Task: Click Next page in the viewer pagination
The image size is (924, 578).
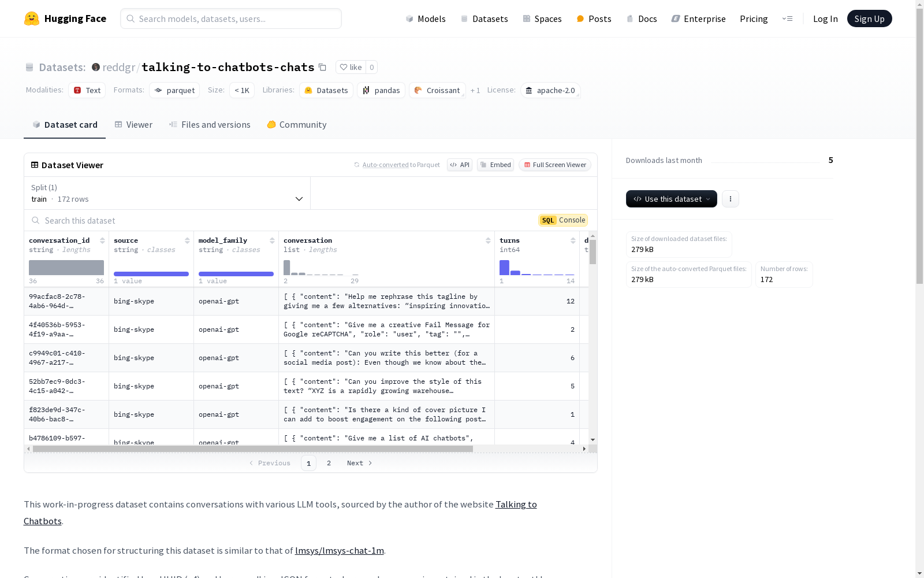Action: click(359, 463)
